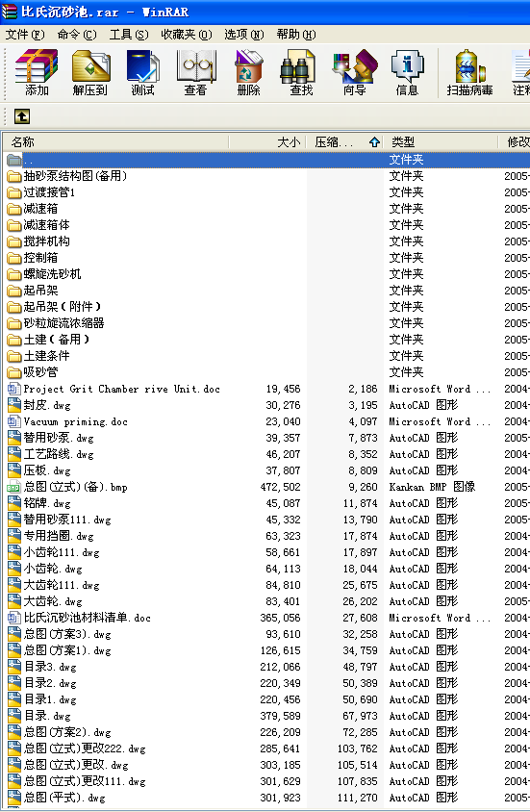Click the 比氏沉砂池材料清单.doc Word icon
The height and width of the screenshot is (812, 530).
(x=14, y=618)
